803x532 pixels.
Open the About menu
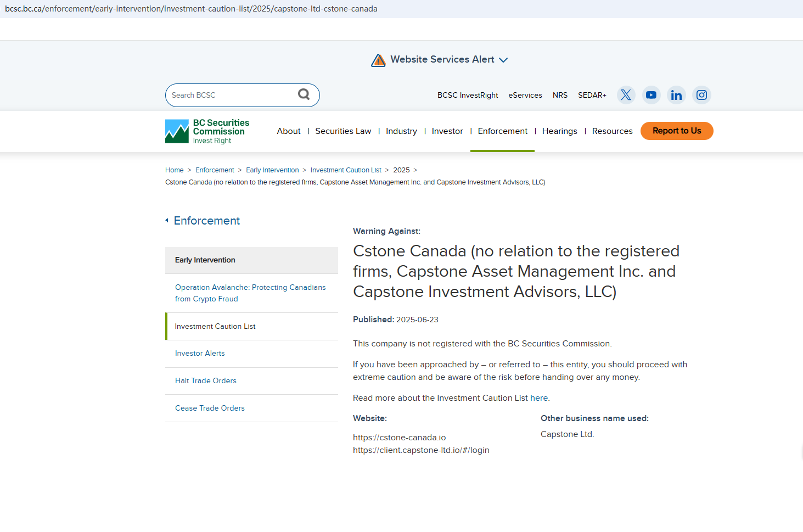tap(289, 131)
